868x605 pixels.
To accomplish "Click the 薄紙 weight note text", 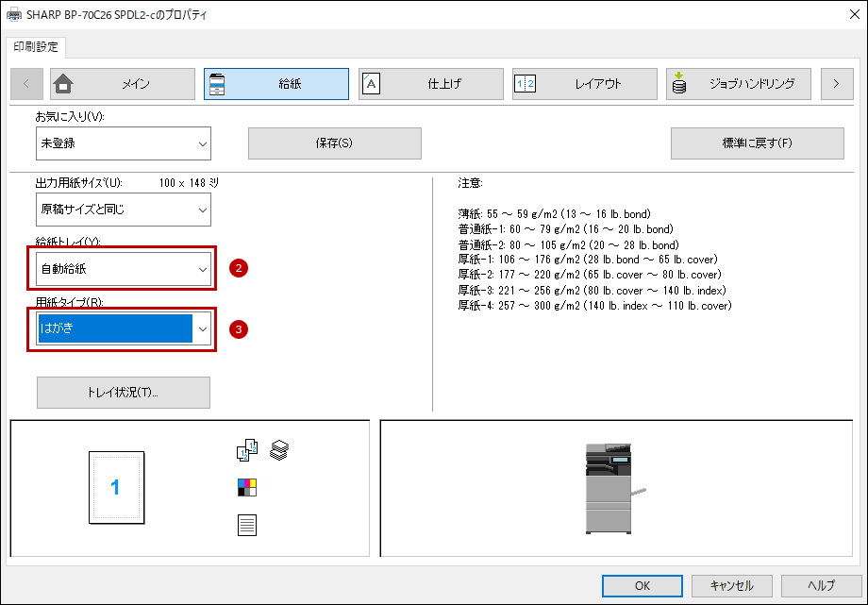I will 554,214.
